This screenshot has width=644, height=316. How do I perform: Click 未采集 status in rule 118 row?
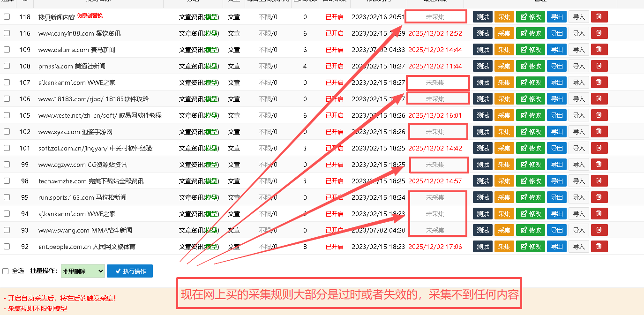(x=435, y=17)
